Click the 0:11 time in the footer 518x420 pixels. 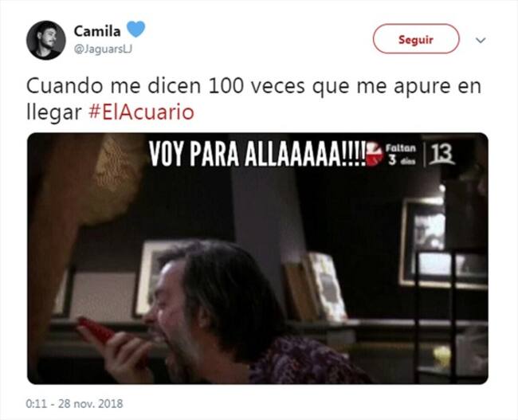click(x=36, y=403)
